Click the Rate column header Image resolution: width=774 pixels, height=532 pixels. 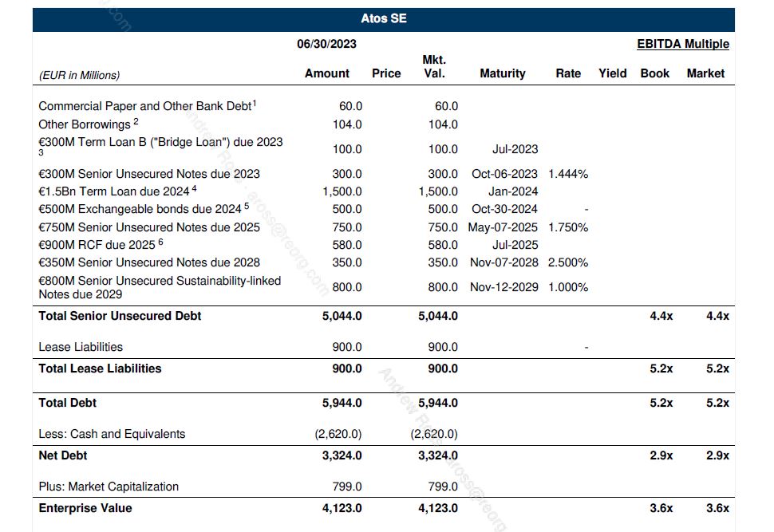pyautogui.click(x=568, y=73)
